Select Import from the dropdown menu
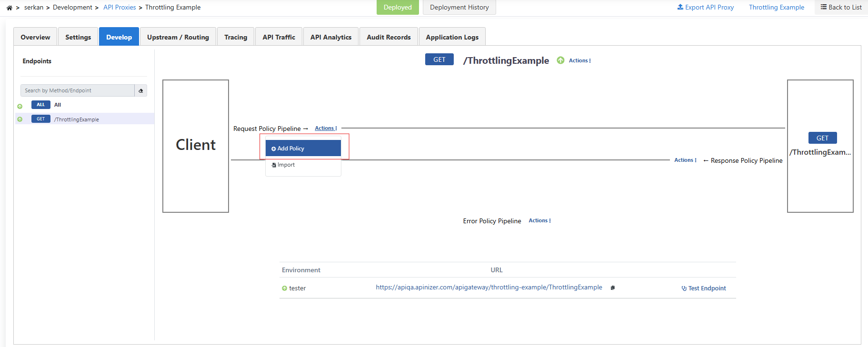 [x=286, y=165]
